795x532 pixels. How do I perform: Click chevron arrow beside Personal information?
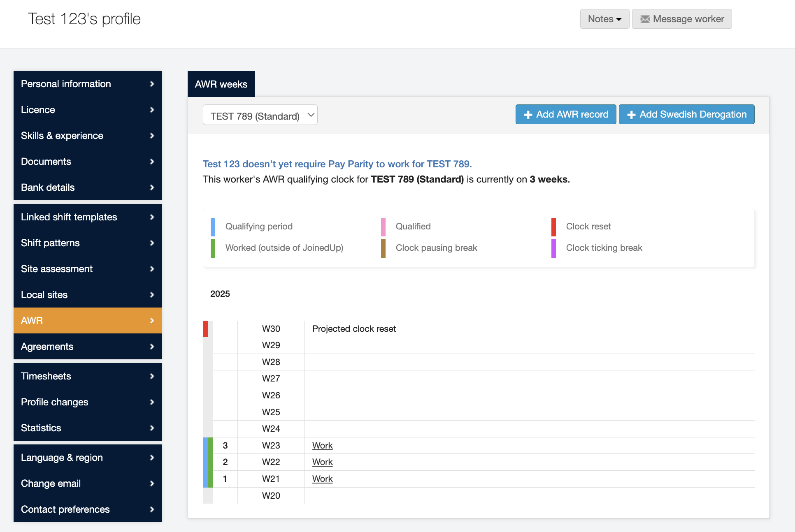click(x=152, y=84)
